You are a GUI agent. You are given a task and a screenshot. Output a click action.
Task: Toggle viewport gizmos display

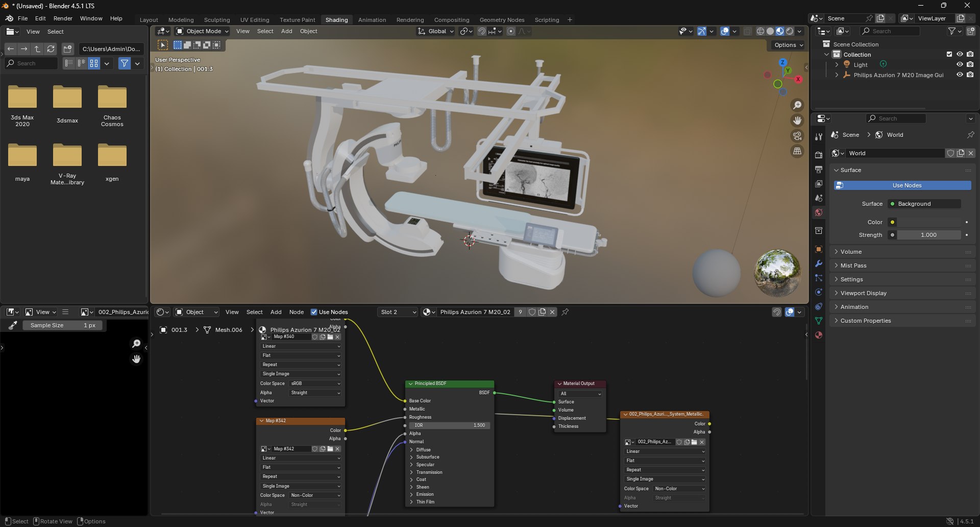[x=702, y=31]
